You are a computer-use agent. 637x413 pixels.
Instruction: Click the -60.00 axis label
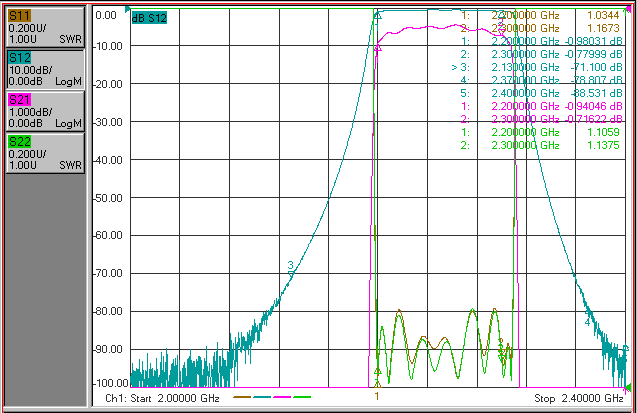[108, 236]
